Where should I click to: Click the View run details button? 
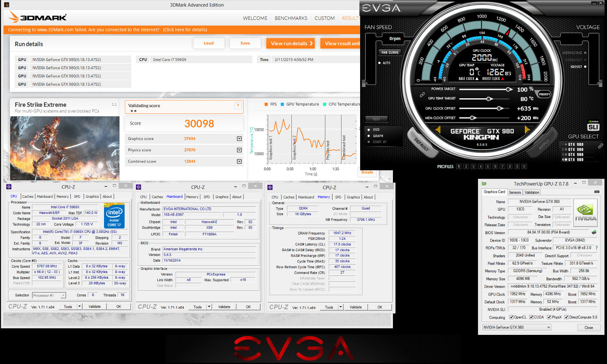(x=291, y=43)
